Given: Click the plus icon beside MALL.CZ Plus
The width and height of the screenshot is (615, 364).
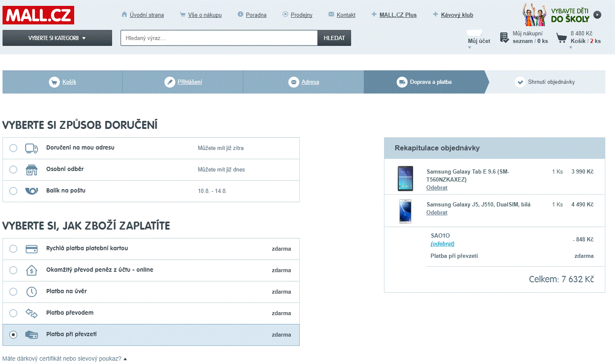Looking at the screenshot, I should (x=374, y=14).
